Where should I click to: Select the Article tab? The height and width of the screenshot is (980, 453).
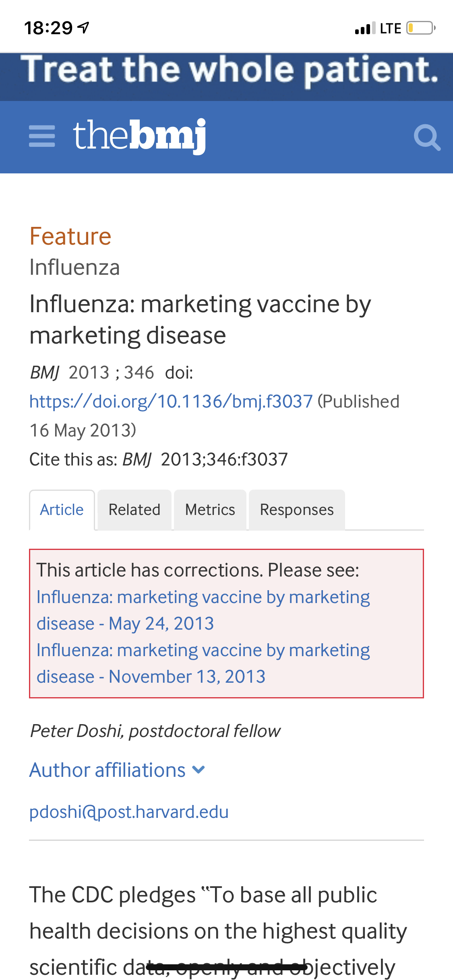tap(62, 510)
